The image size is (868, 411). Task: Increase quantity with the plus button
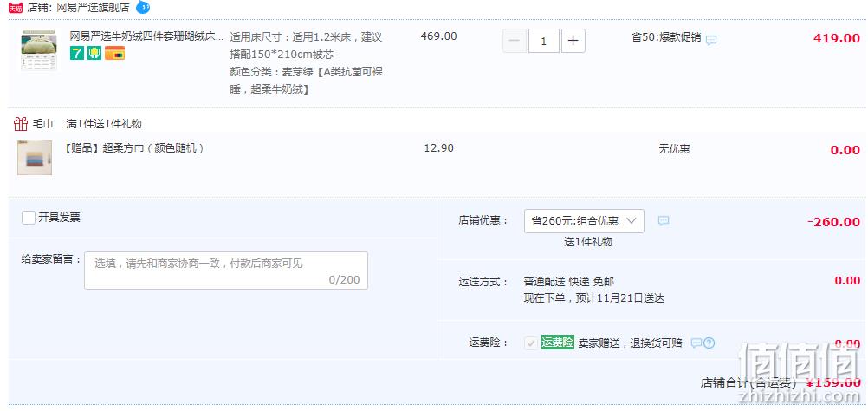click(573, 41)
